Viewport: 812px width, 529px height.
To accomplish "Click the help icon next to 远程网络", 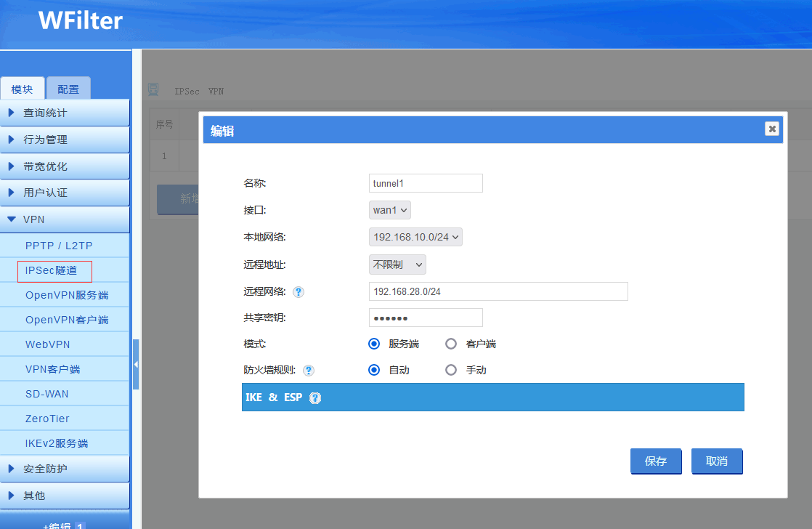I will coord(299,291).
